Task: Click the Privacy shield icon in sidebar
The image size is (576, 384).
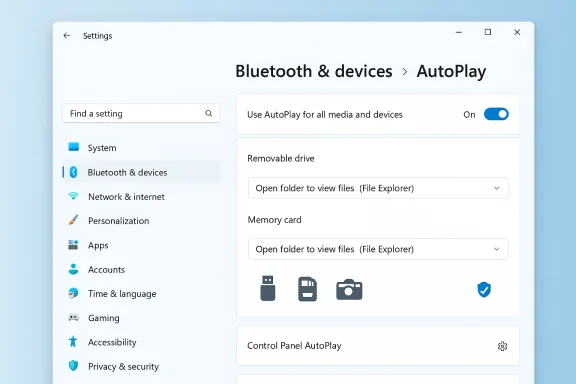Action: tap(73, 366)
